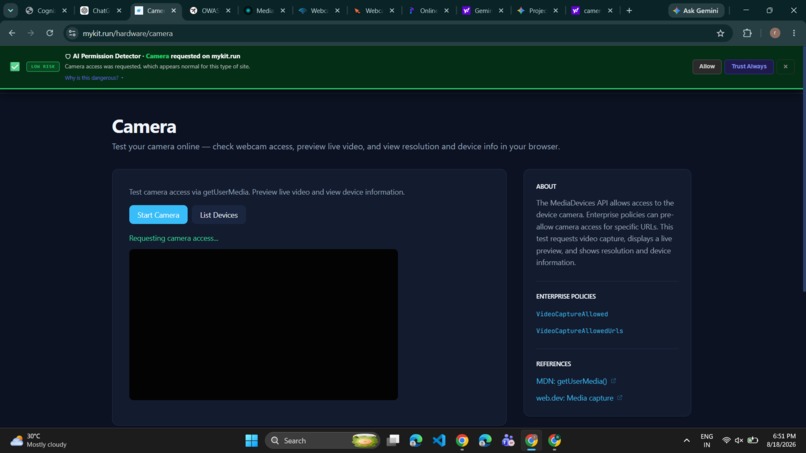Click the page vertical scrollbar
The image size is (806, 453).
pyautogui.click(x=803, y=170)
